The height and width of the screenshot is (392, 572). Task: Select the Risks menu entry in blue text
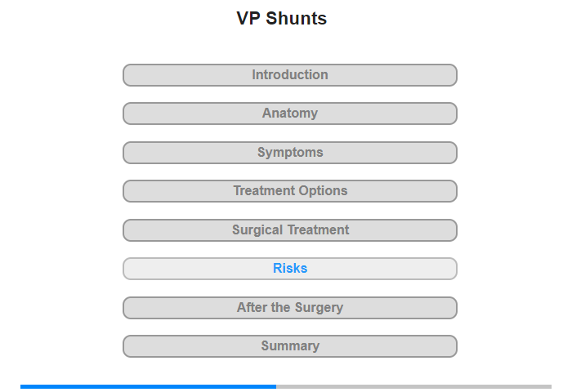pos(289,269)
